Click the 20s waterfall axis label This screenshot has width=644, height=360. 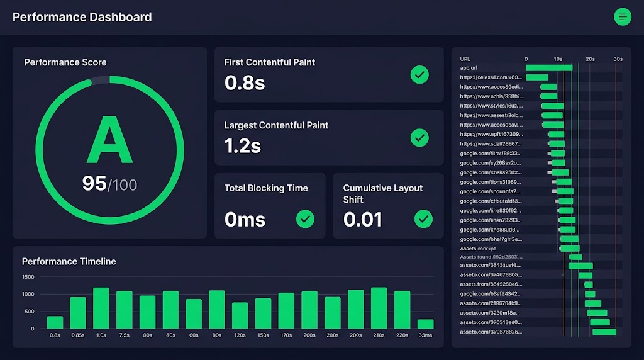(590, 59)
